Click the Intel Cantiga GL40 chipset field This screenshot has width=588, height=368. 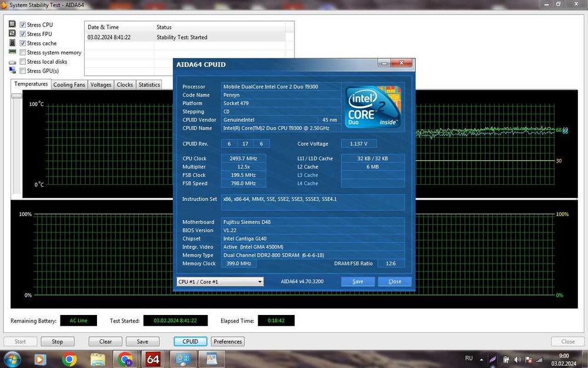(x=313, y=238)
